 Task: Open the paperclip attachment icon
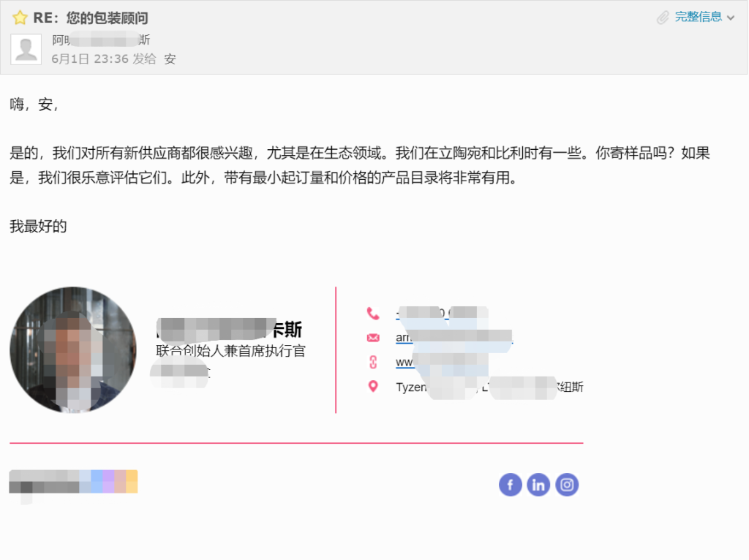pos(663,18)
